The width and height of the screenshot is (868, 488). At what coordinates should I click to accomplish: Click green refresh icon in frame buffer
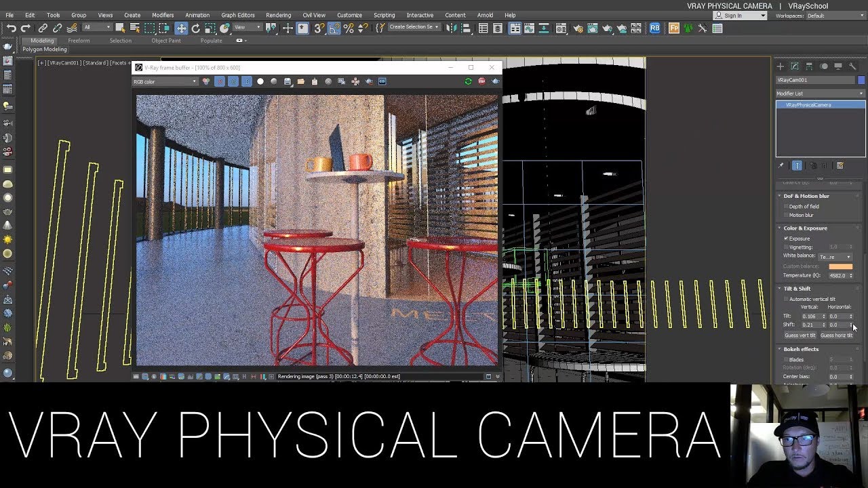click(x=468, y=81)
